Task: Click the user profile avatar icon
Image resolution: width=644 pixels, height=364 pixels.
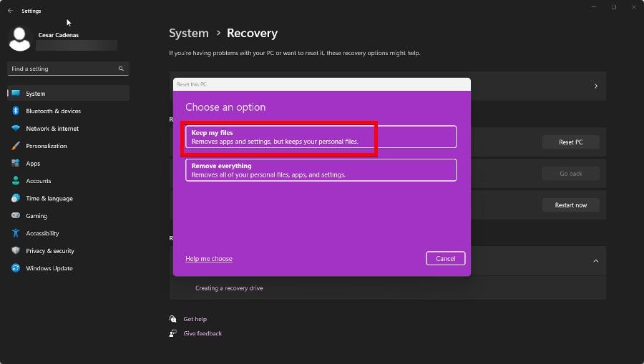Action: [20, 39]
